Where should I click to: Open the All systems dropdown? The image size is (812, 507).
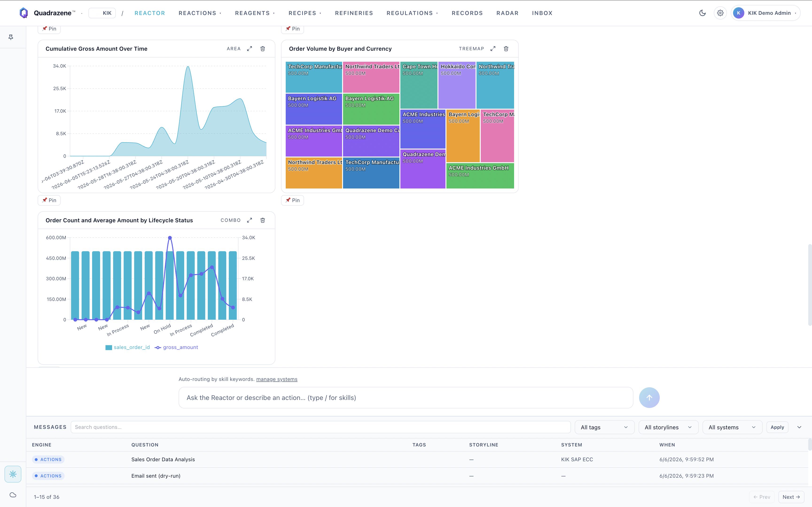pos(732,427)
